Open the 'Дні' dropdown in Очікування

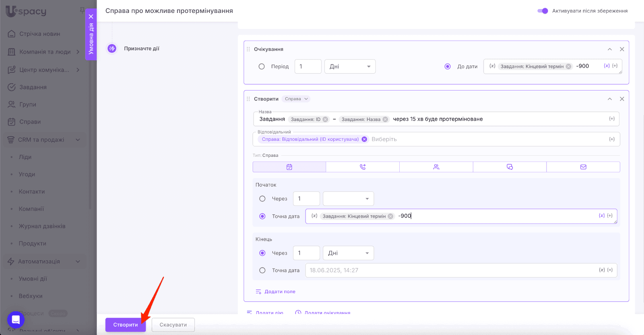coord(350,67)
